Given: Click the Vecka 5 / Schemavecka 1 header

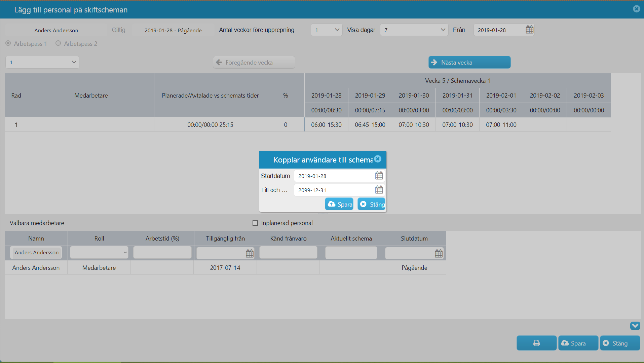Looking at the screenshot, I should (457, 81).
